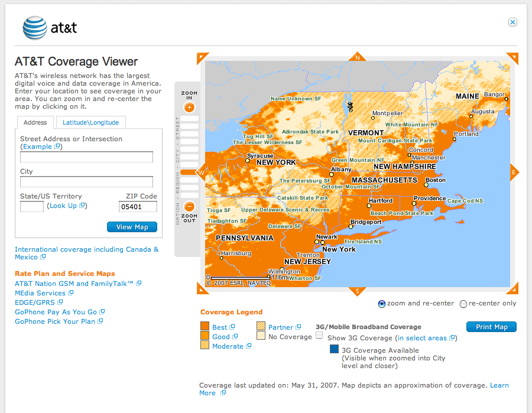Click popup icon next to Best legend
The height and width of the screenshot is (413, 532).
232,327
